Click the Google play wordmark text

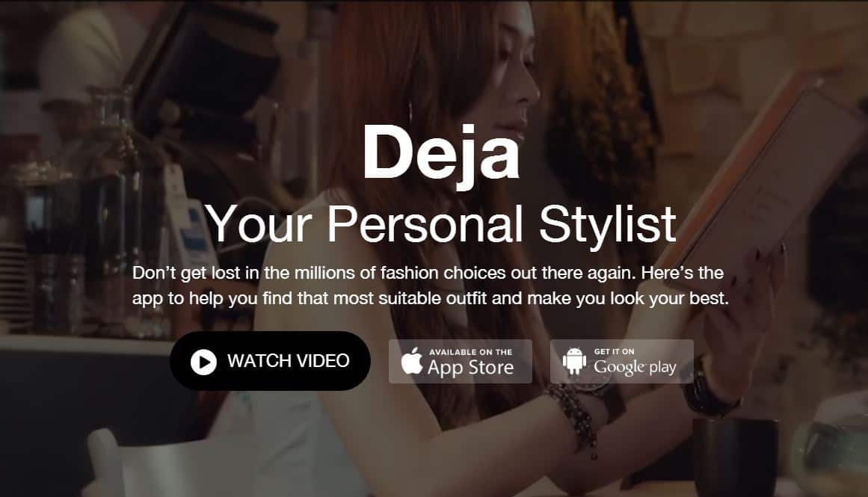[635, 367]
